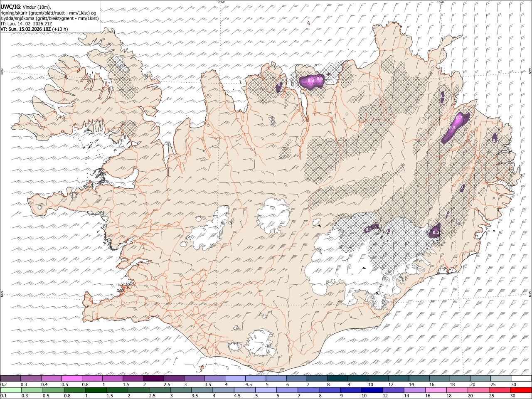Viewport: 532px width, 399px height.
Task: Click the 'slydda/snjókoma' legend description line
Action: 49,18
